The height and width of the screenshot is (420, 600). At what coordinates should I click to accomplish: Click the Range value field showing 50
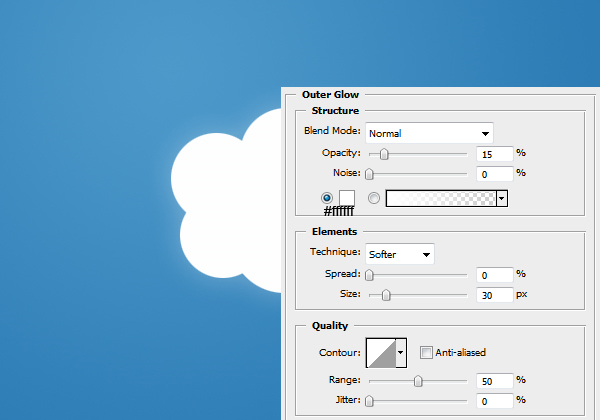pyautogui.click(x=494, y=381)
